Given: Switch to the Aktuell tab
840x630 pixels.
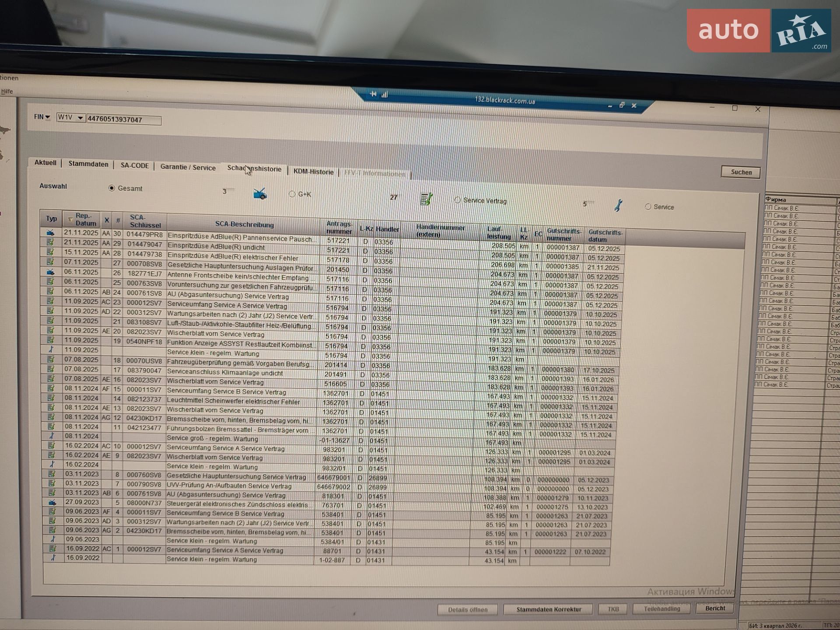Looking at the screenshot, I should 45,163.
